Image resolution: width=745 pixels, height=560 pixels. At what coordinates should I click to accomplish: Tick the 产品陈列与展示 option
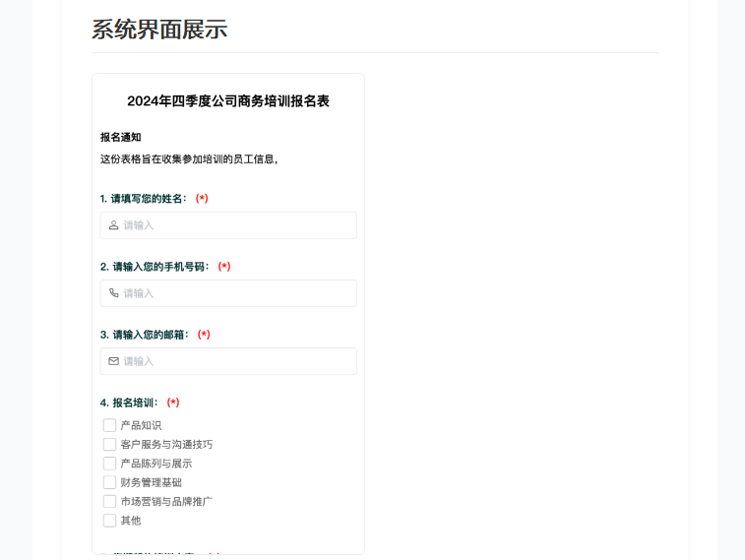coord(110,464)
